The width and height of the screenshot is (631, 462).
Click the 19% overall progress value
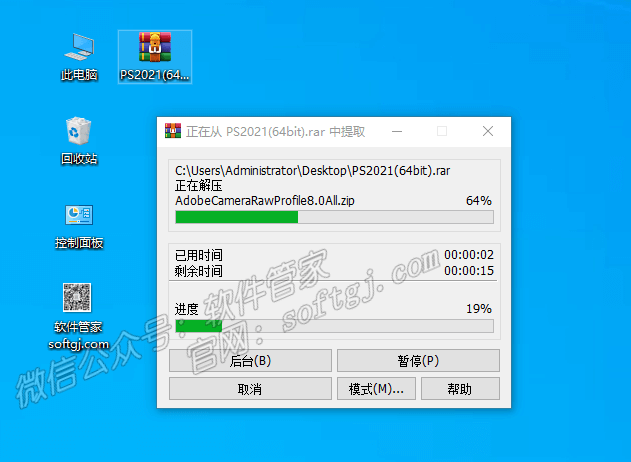(x=479, y=309)
